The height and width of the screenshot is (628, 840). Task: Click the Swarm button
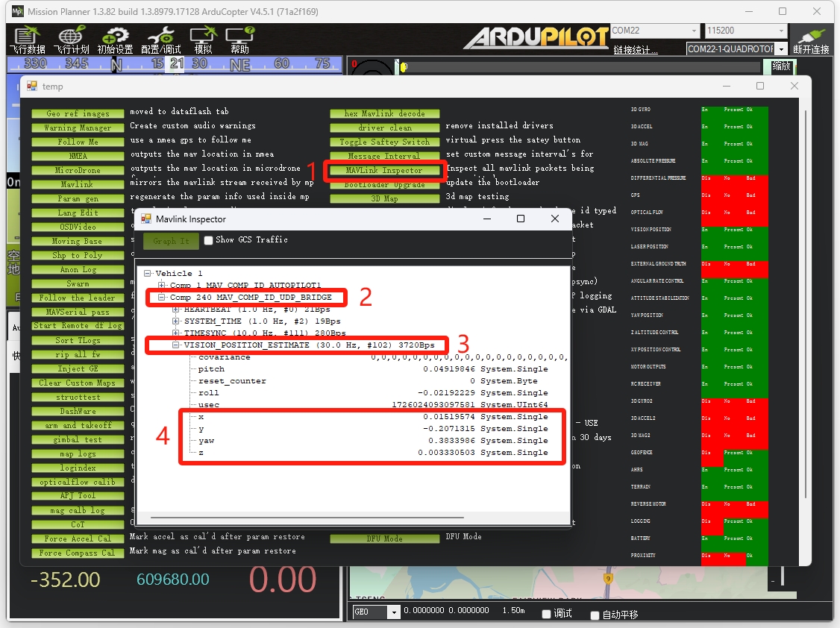click(x=78, y=283)
